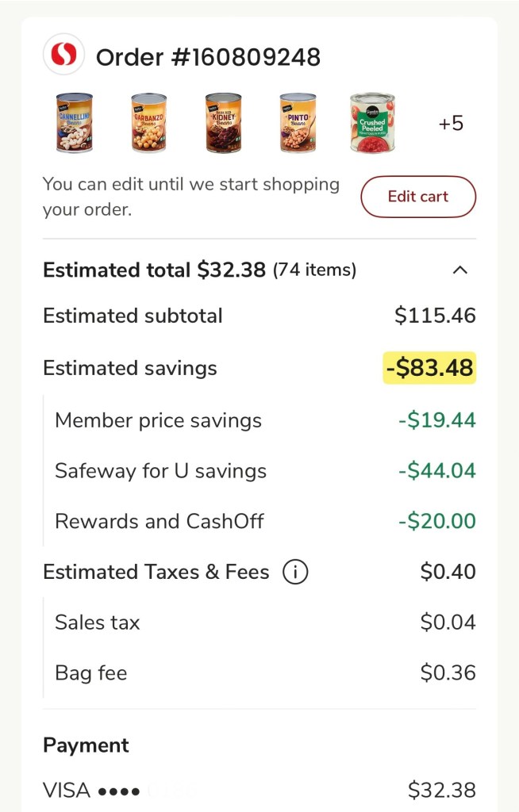Click the highlighted -$83.48 savings amount
519x812 pixels.
(429, 368)
